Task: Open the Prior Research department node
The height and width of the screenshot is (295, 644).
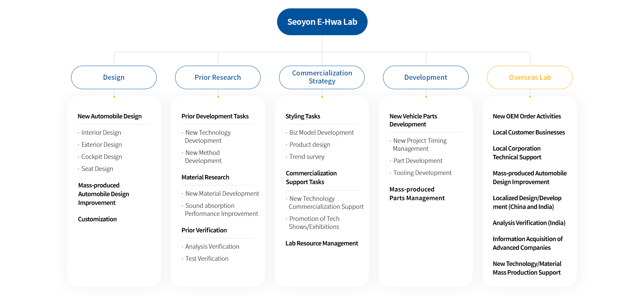Action: pos(218,77)
